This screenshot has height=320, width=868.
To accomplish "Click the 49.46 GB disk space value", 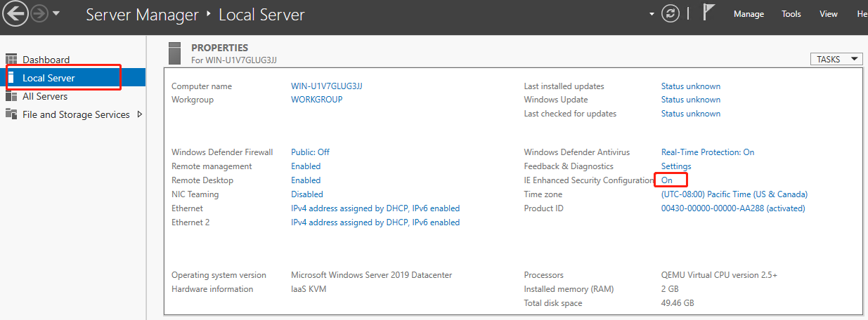I will coord(678,303).
